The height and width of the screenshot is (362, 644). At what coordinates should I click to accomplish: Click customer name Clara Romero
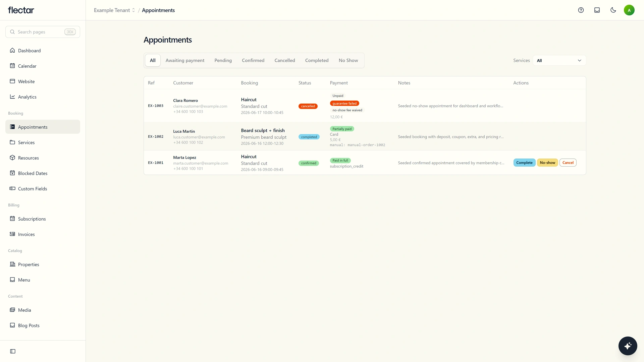pyautogui.click(x=185, y=101)
